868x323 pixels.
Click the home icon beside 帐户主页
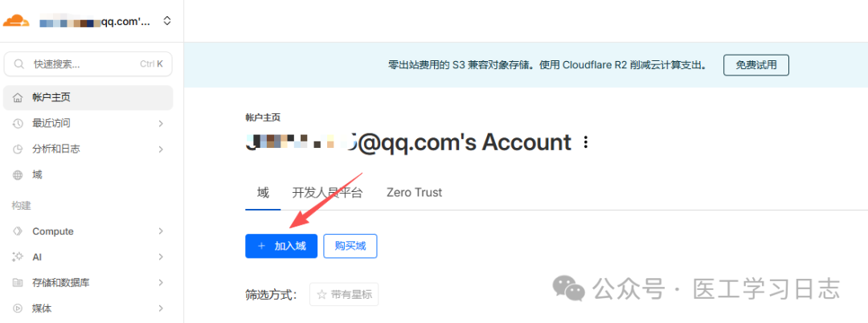coord(18,98)
